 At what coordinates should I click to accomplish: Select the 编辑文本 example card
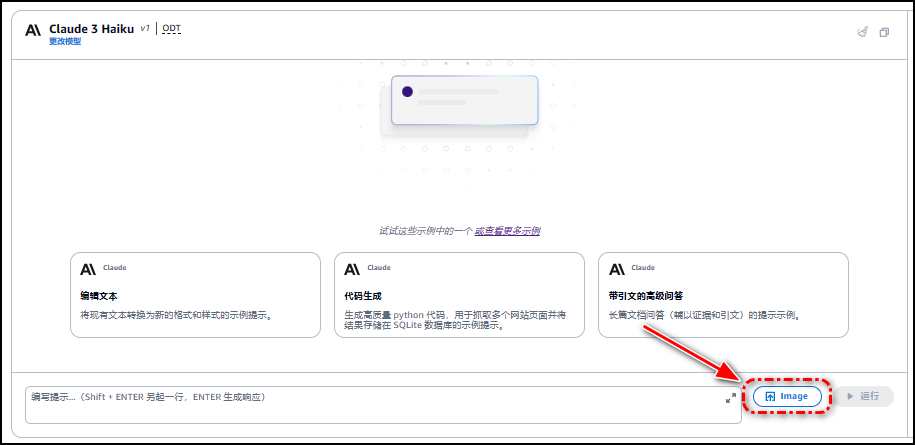(x=195, y=295)
